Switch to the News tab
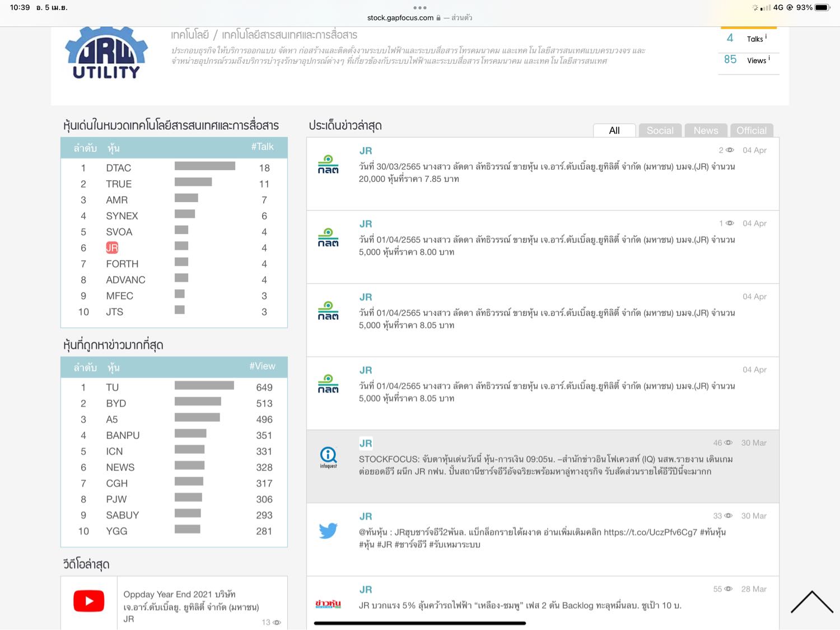 coord(706,130)
